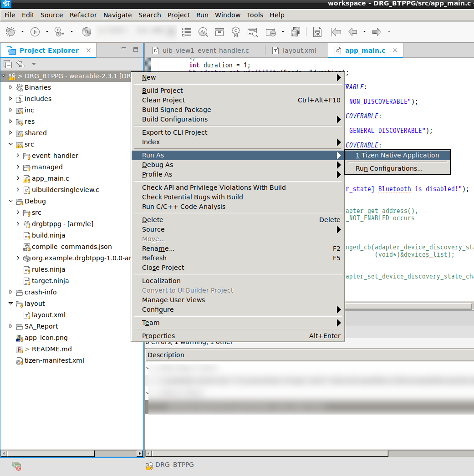
Task: Click the new window plus toolbar icon
Action: [x=270, y=32]
